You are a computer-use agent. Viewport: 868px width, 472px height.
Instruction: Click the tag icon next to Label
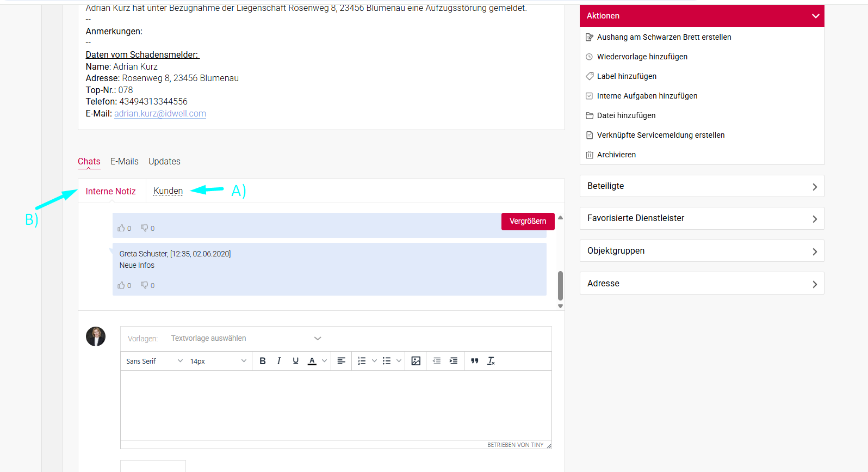(x=590, y=76)
